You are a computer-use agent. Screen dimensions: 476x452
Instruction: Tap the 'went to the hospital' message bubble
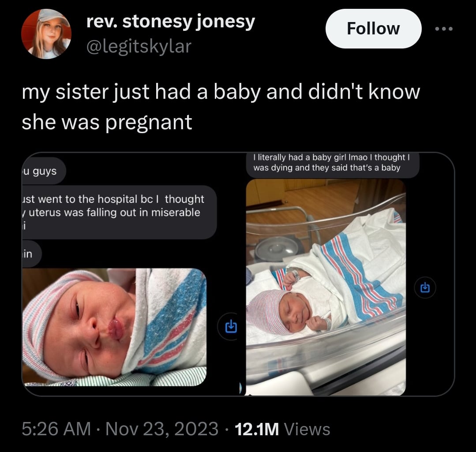tap(119, 212)
